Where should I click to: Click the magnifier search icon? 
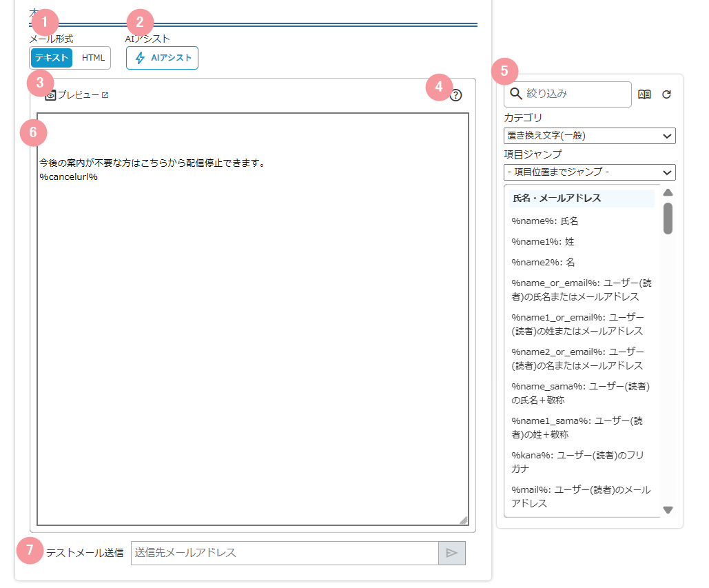click(x=515, y=94)
